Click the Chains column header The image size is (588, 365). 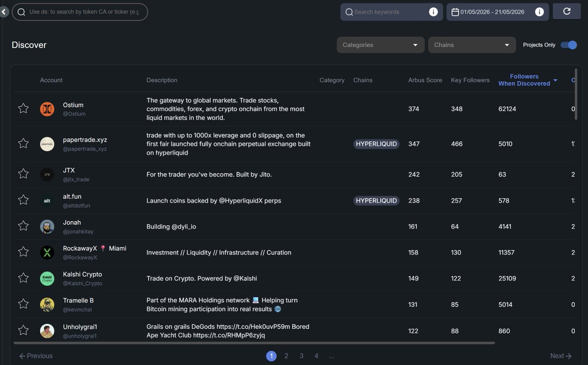[x=363, y=80]
